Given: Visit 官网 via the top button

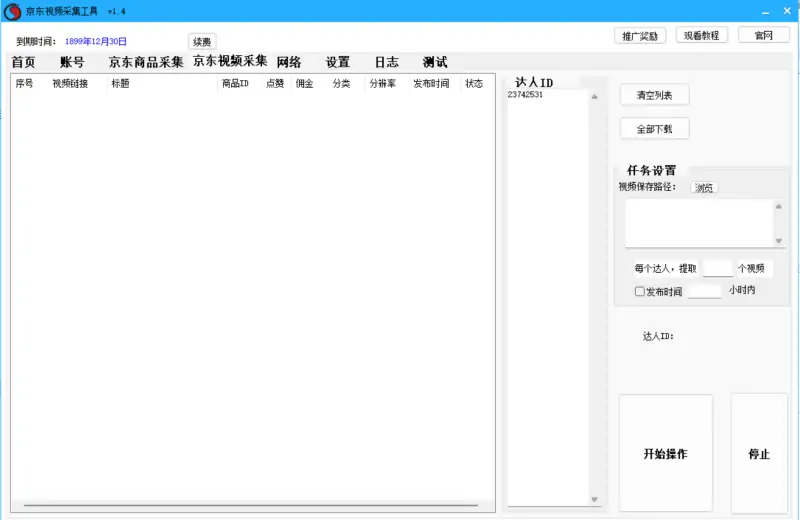Looking at the screenshot, I should (x=763, y=36).
